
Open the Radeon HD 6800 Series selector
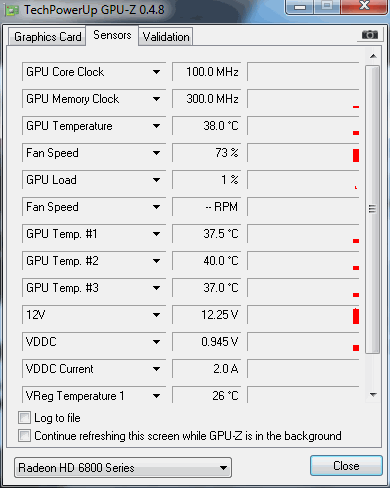point(123,468)
